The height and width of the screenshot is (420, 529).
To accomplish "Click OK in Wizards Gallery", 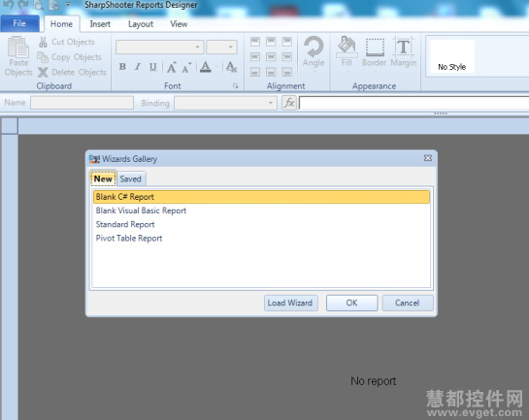I will pos(352,303).
